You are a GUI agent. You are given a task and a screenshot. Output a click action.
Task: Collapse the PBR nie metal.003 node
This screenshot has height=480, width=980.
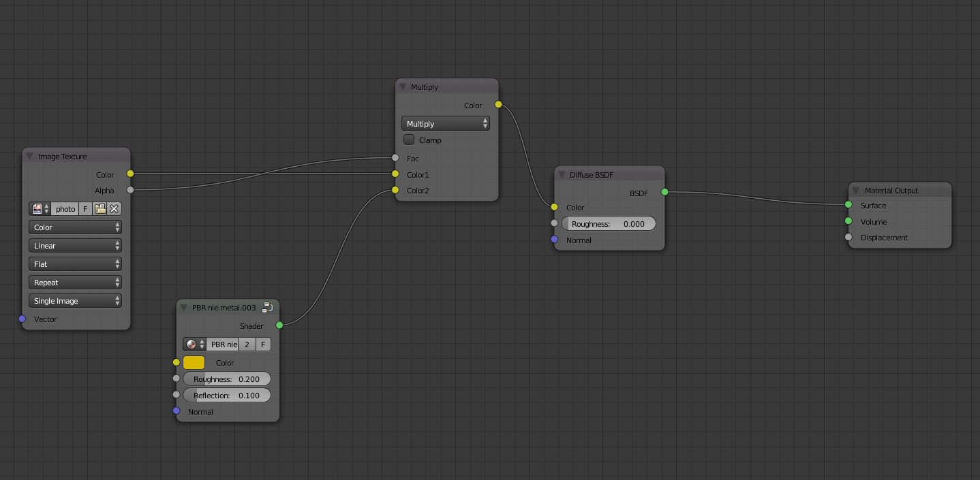183,308
